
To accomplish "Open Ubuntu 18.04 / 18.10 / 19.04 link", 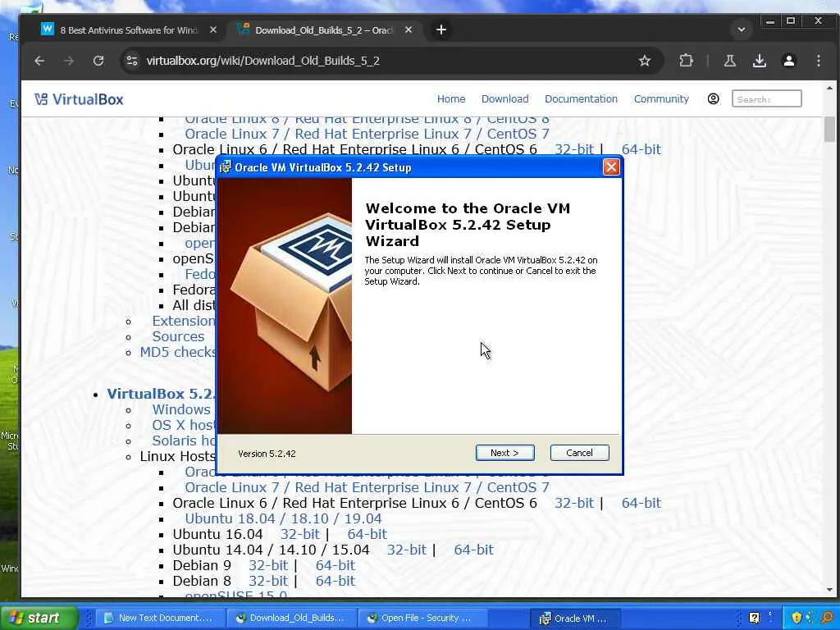I will (283, 518).
